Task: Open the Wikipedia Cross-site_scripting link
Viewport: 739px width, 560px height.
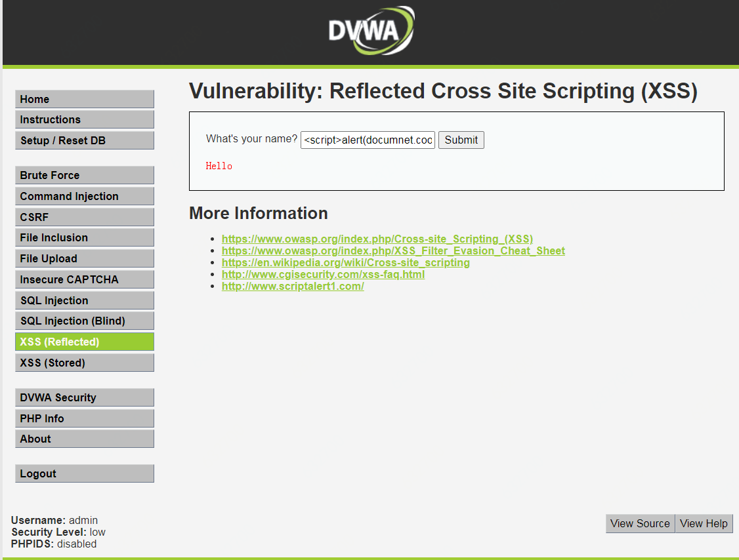Action: 345,262
